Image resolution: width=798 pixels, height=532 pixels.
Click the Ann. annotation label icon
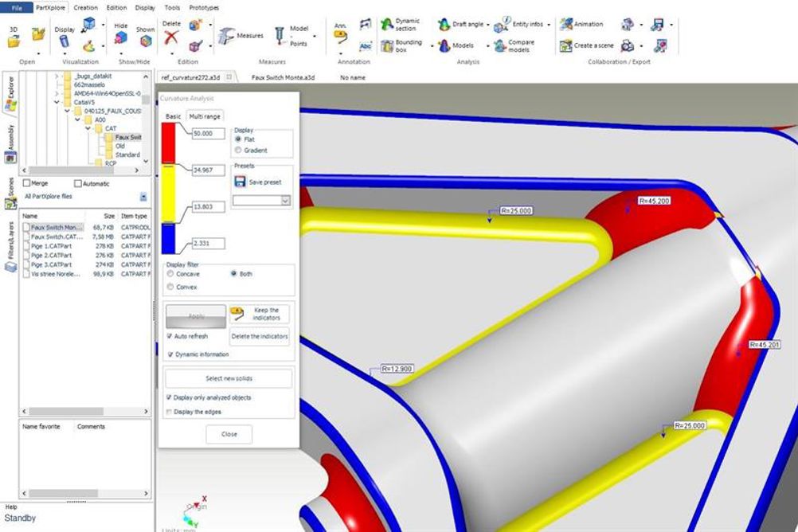[341, 37]
